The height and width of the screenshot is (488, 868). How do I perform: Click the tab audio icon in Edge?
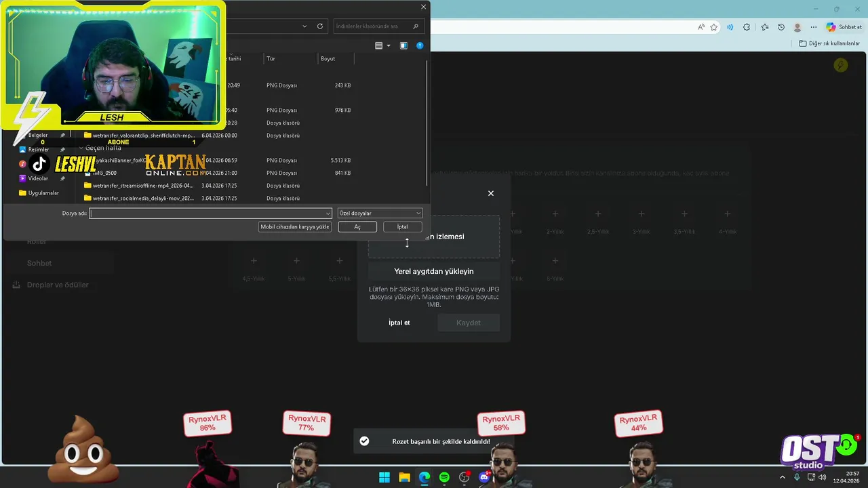730,27
